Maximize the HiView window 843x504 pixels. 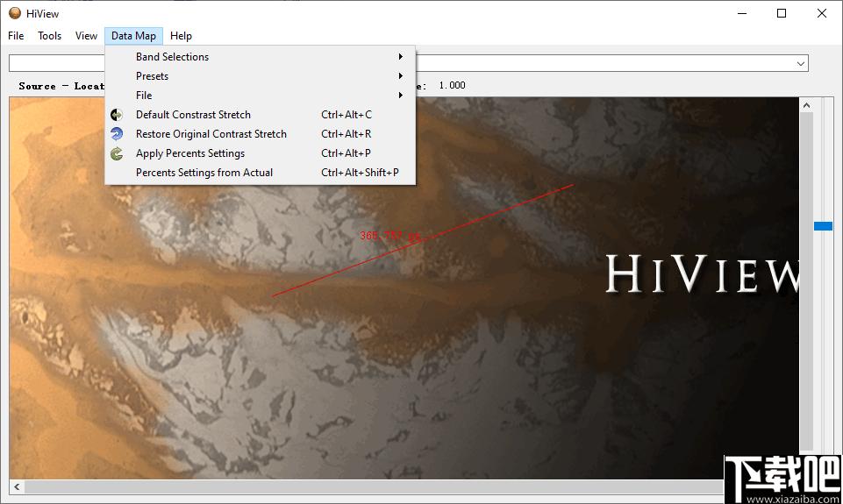(x=782, y=13)
